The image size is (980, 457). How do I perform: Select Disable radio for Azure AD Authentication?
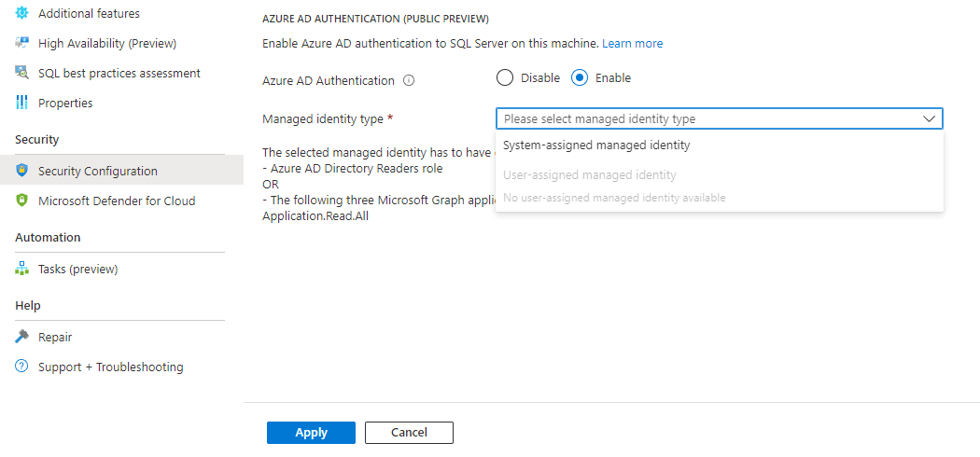point(505,78)
